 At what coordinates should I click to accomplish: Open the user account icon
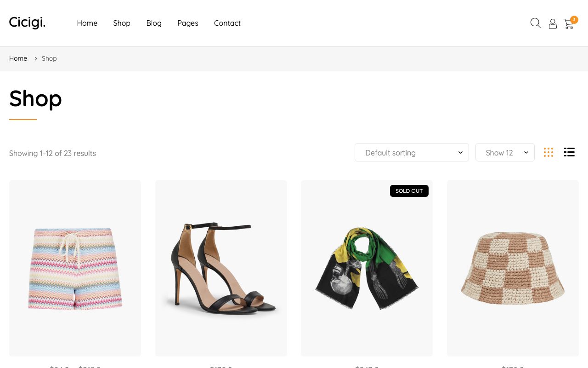pos(553,24)
